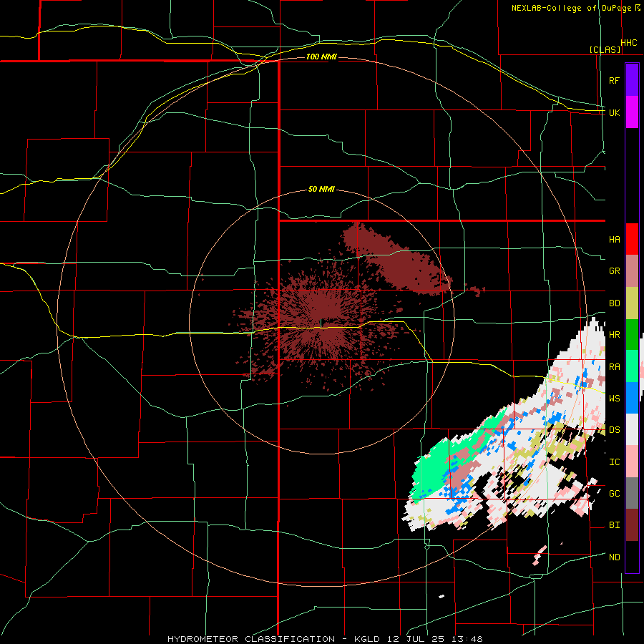
Task: Select the GC ground clutter gray swatch
Action: tap(632, 493)
